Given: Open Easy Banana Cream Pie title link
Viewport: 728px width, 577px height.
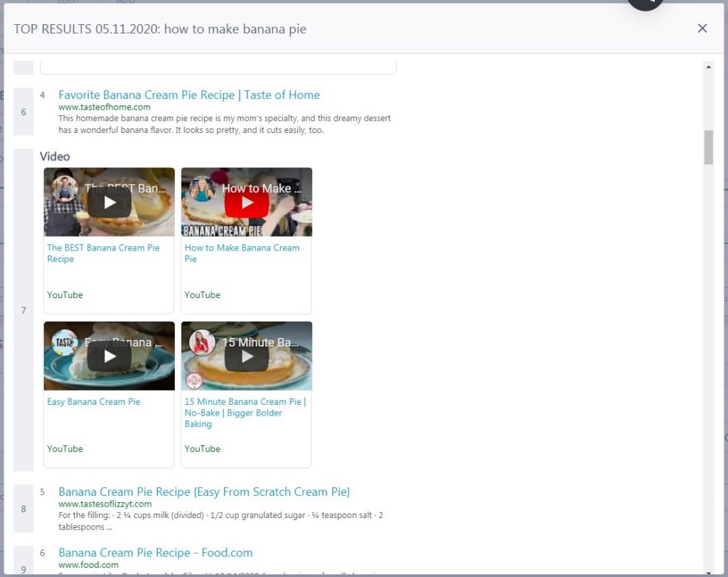Looking at the screenshot, I should 93,401.
